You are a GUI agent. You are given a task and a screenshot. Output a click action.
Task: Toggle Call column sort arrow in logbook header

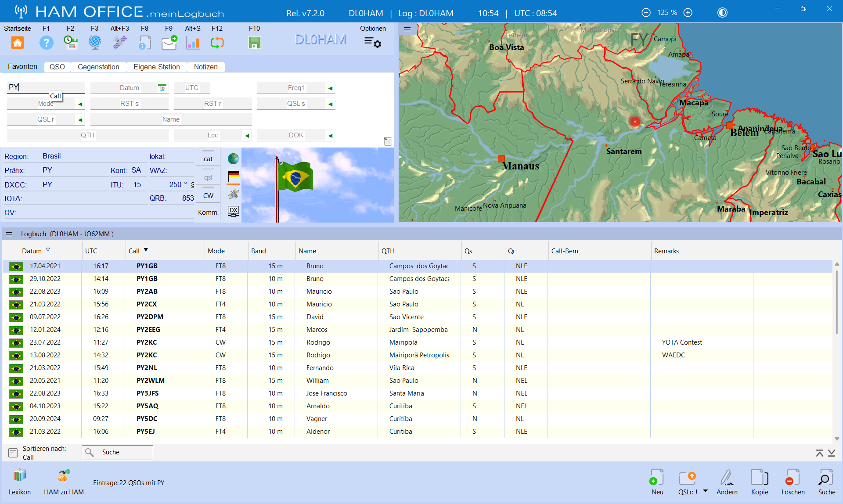(146, 250)
